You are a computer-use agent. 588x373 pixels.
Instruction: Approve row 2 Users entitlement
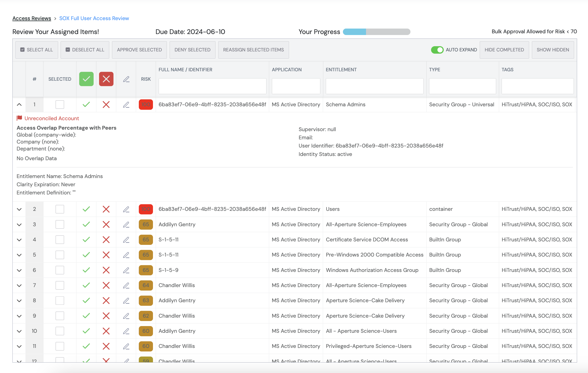86,209
